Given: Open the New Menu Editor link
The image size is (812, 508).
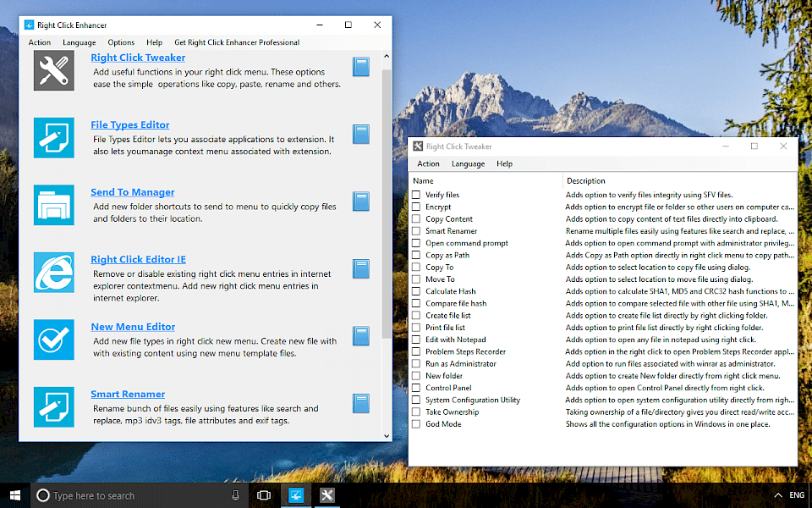Looking at the screenshot, I should click(x=133, y=327).
